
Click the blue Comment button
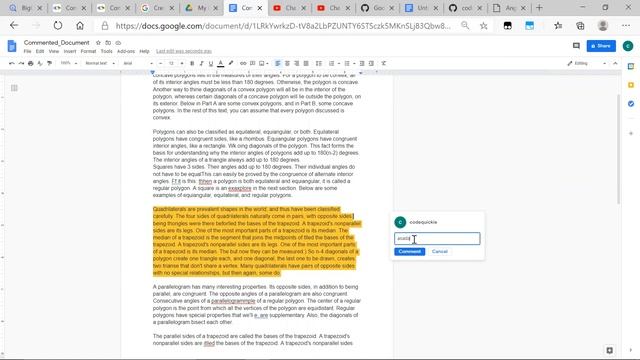[409, 251]
